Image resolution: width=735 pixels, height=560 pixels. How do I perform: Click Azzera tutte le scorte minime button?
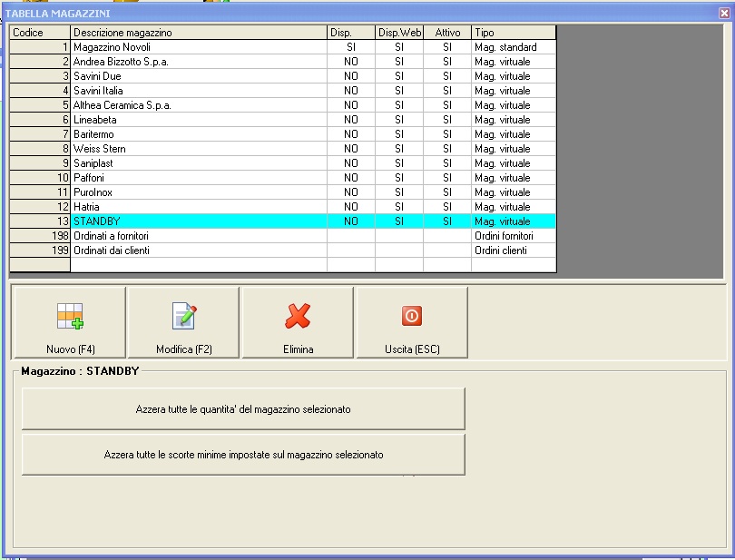point(243,455)
